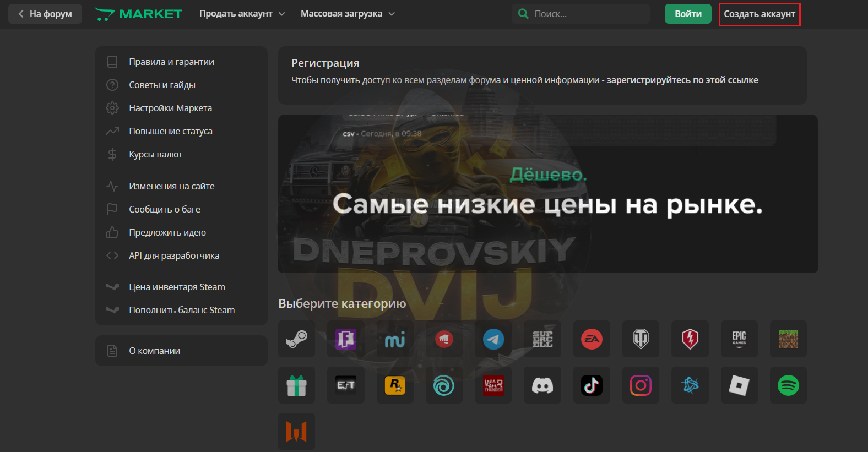
Task: Select the Instagram category
Action: click(x=641, y=385)
